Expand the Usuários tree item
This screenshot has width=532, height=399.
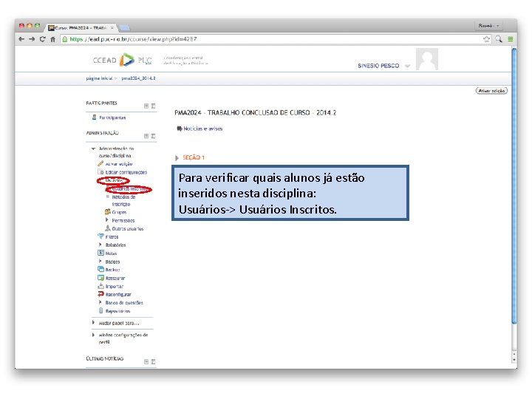114,180
